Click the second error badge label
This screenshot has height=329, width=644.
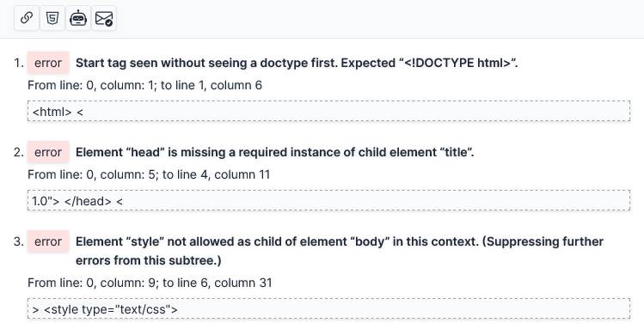(48, 152)
